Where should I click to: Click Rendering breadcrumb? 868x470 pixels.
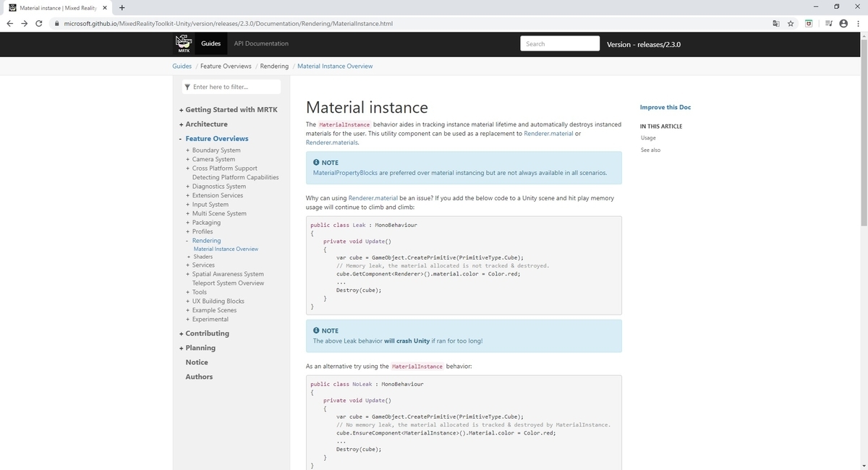pyautogui.click(x=274, y=66)
